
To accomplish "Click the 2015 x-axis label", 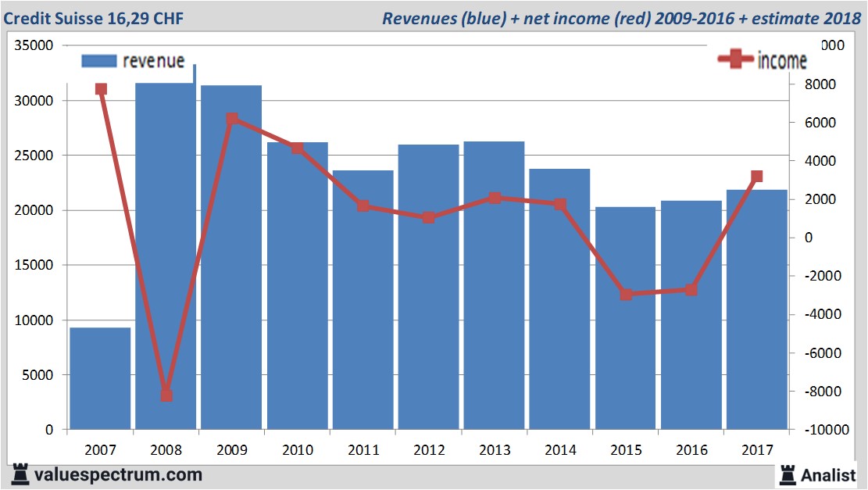I will pos(626,449).
